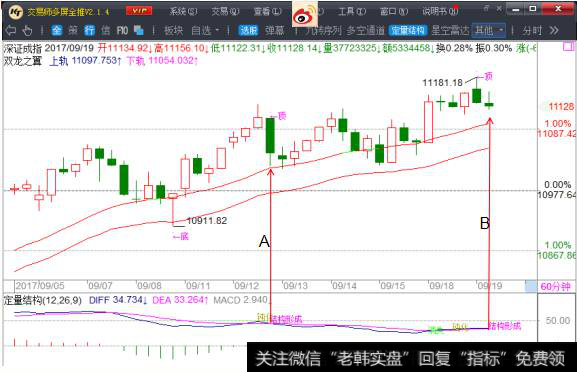Expand more toolbar items with double chevron
This screenshot has height=372, width=577.
554,31
